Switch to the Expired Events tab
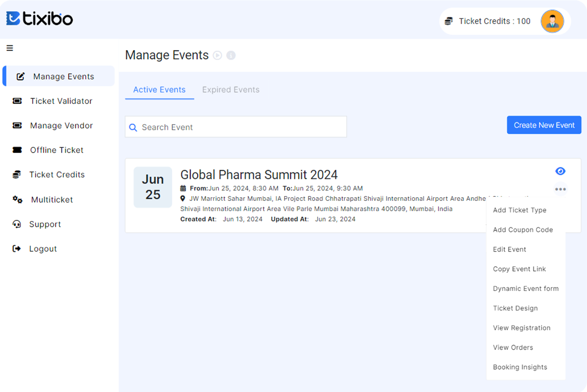Viewport: 587px width, 392px height. (x=230, y=90)
